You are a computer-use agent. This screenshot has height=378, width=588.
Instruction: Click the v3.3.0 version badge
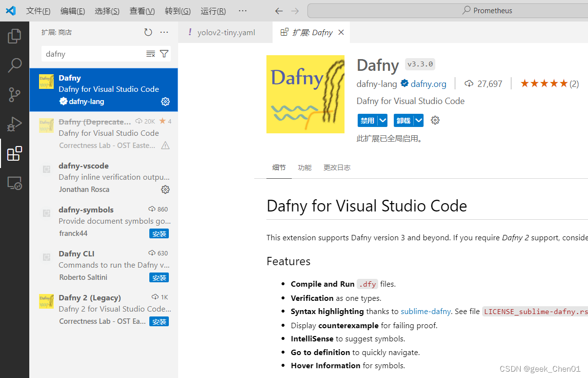tap(420, 64)
